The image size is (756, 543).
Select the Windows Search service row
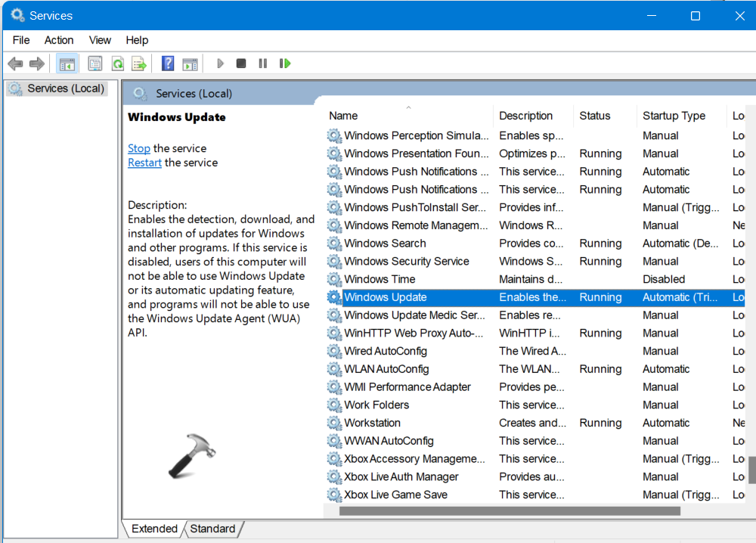coord(385,244)
